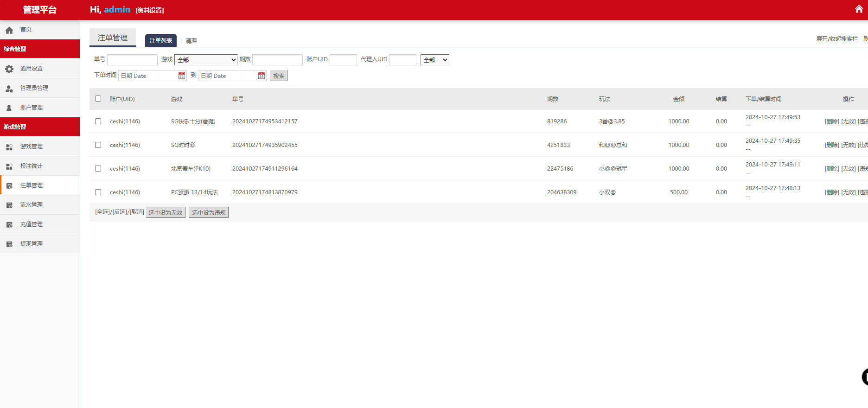
Task: Click the user icon beside 账户管理
Action: (x=9, y=108)
